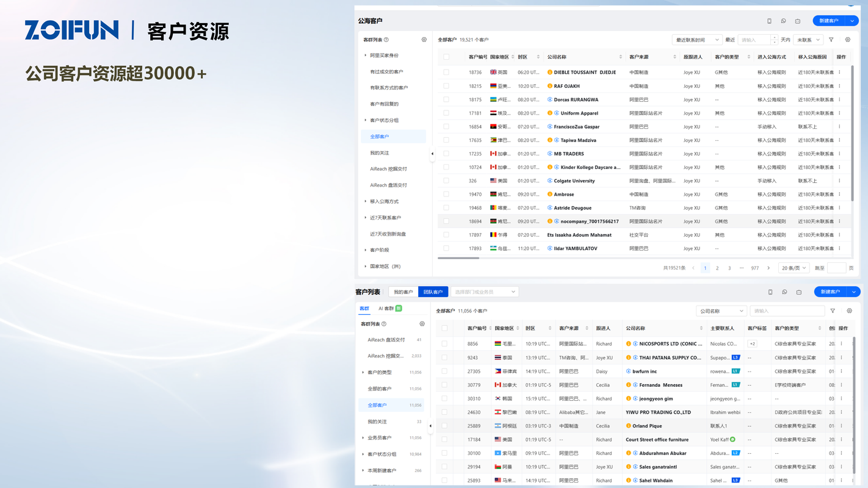Click the filter funnel icon in 客户列表 panel

point(833,311)
